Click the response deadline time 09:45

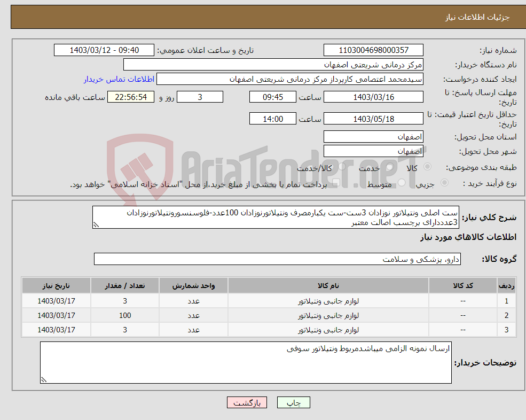[x=273, y=97]
